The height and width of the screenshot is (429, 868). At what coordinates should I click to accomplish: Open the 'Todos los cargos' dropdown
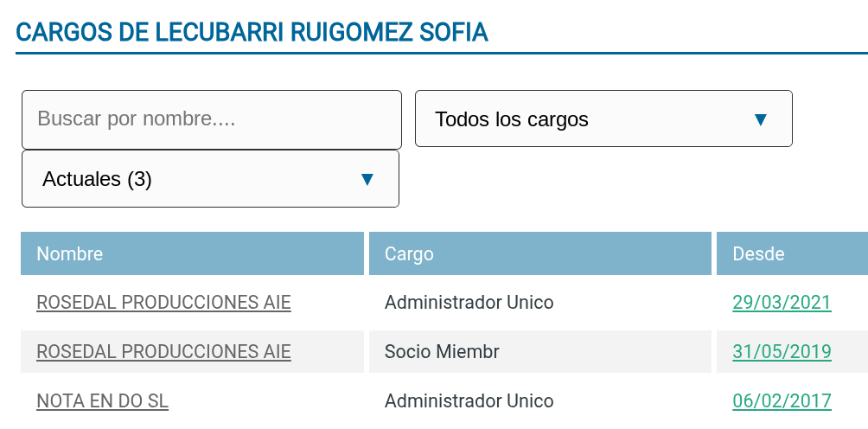pyautogui.click(x=588, y=118)
